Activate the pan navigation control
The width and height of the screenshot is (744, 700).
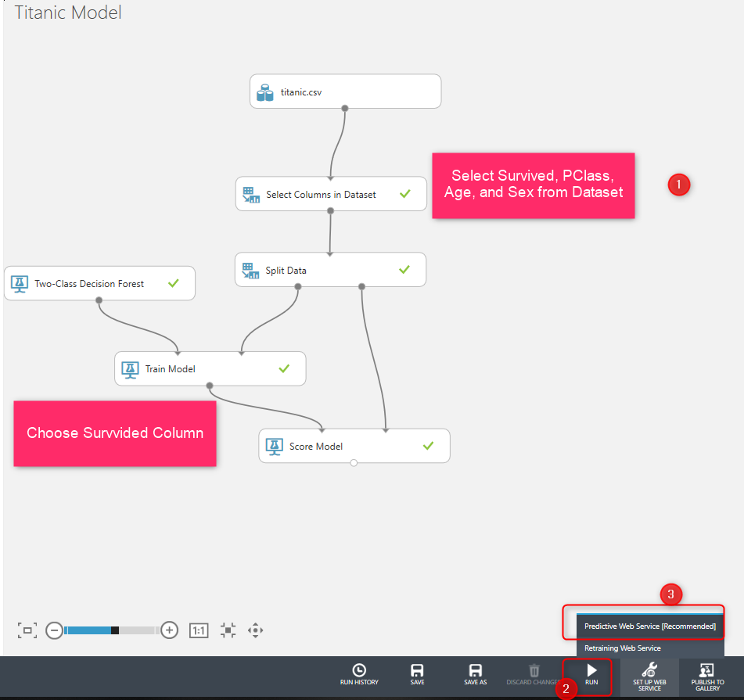point(255,630)
